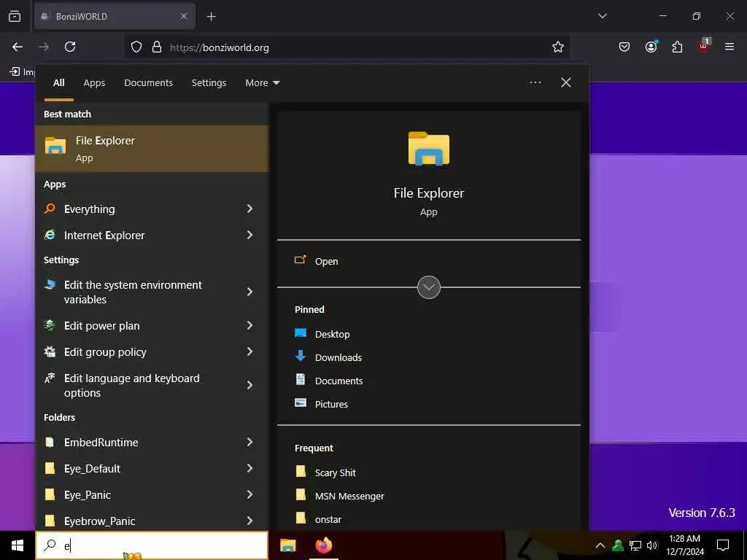Open the Firefox account icon
747x560 pixels.
pyautogui.click(x=651, y=47)
